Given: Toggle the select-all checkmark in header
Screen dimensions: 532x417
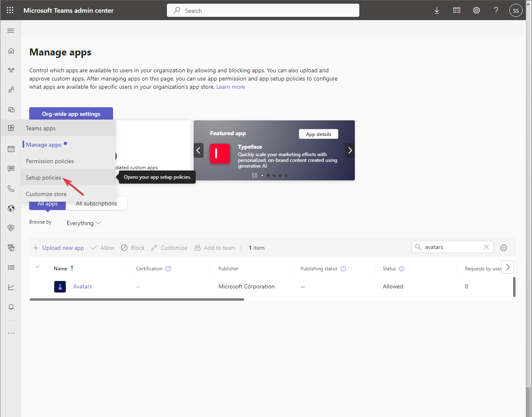Looking at the screenshot, I should 37,267.
